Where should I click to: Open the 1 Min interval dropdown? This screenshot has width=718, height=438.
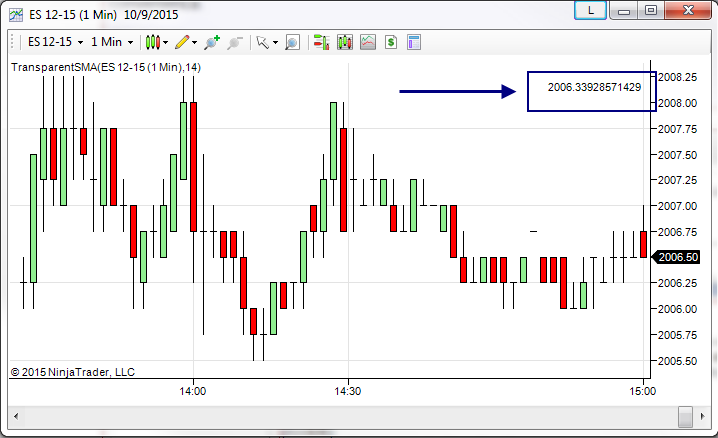click(x=112, y=42)
